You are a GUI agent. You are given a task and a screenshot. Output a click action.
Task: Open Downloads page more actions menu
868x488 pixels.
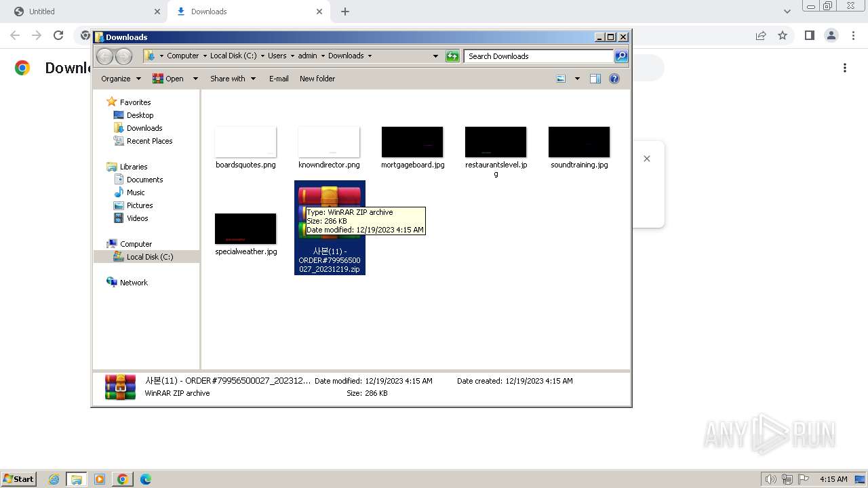pyautogui.click(x=845, y=68)
